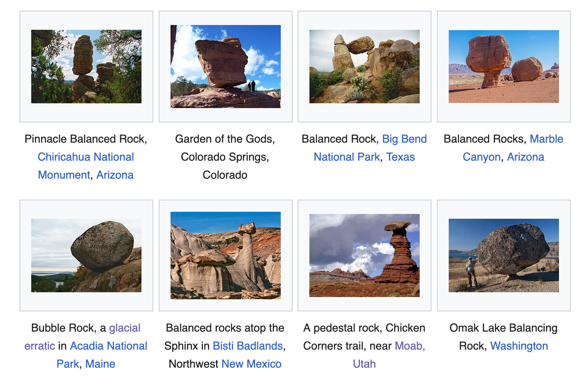Open the Marble Canyon link
Image resolution: width=588 pixels, height=386 pixels.
point(513,148)
